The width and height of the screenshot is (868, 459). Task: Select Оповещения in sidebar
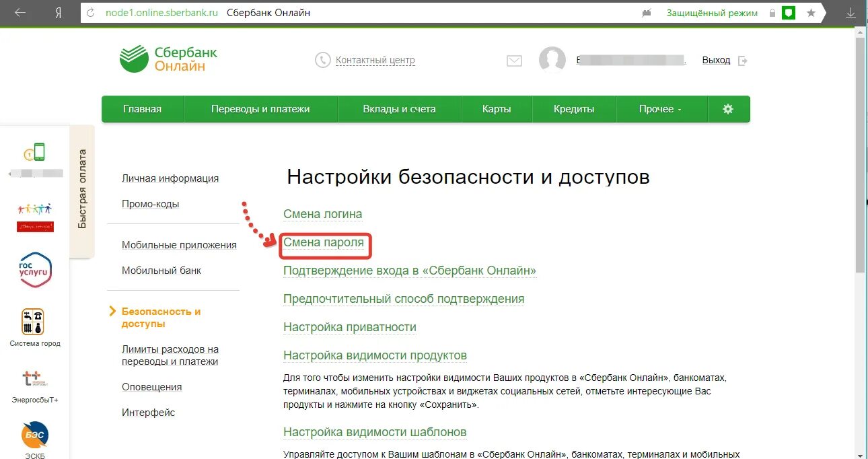pyautogui.click(x=152, y=387)
